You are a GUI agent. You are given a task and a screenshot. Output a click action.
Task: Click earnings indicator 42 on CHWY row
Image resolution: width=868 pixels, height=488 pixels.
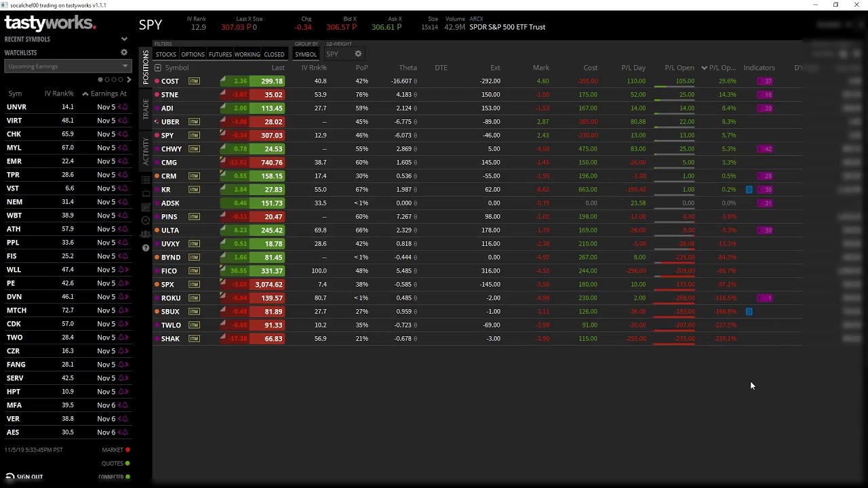[x=766, y=149]
